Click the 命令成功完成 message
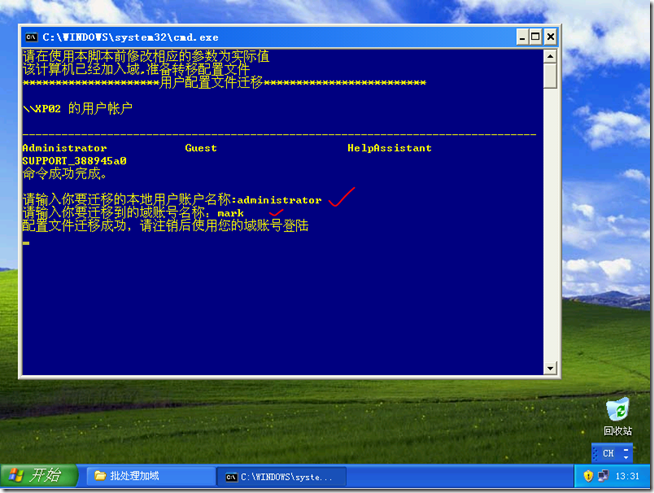Viewport: 654px width, 493px height. (x=65, y=174)
